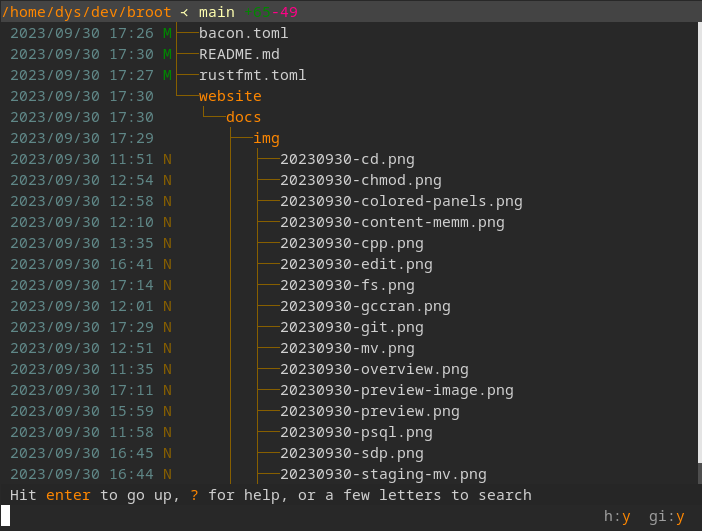This screenshot has width=702, height=531.
Task: Click the N git status of 20230930-staging-mv.png
Action: click(167, 475)
